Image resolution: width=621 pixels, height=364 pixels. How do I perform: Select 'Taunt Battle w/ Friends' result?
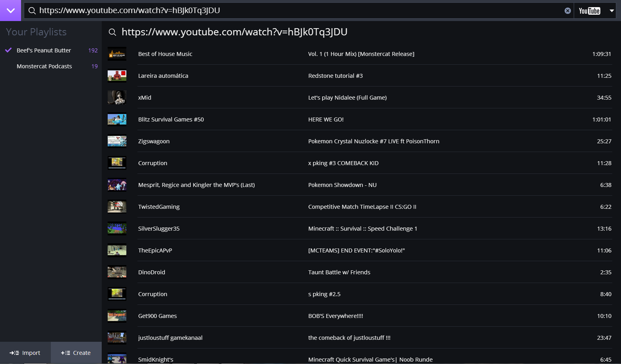pyautogui.click(x=339, y=272)
